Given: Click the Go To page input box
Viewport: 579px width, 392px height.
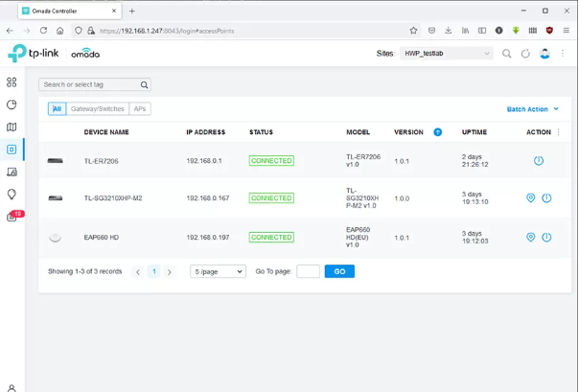Looking at the screenshot, I should pos(308,271).
